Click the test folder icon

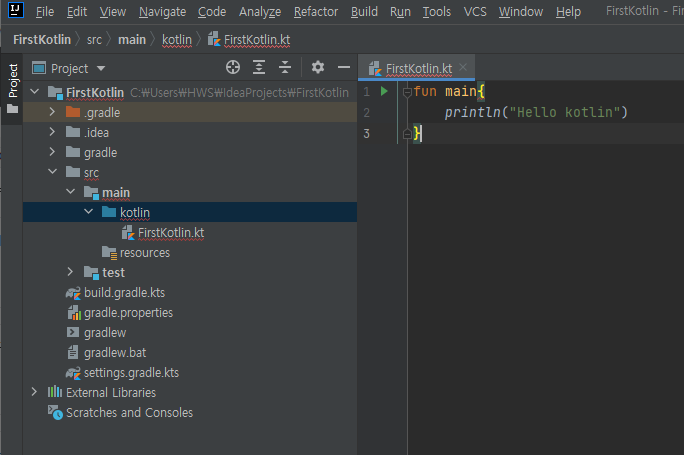tap(91, 273)
